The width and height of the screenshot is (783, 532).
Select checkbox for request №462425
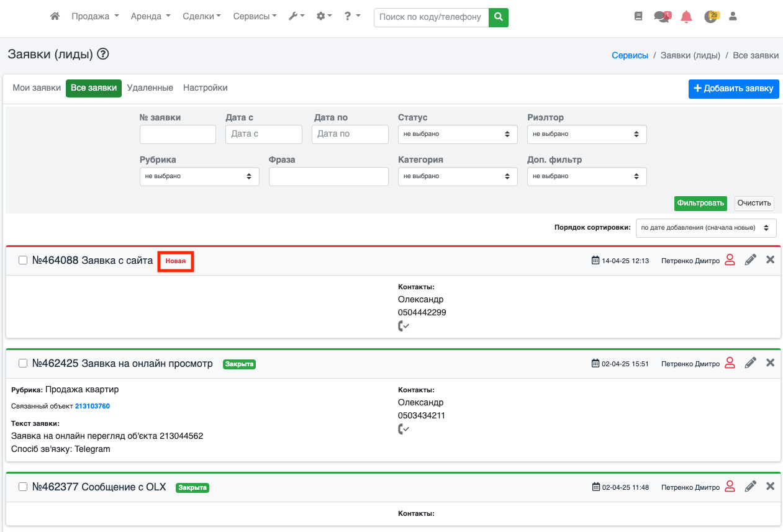(x=23, y=363)
